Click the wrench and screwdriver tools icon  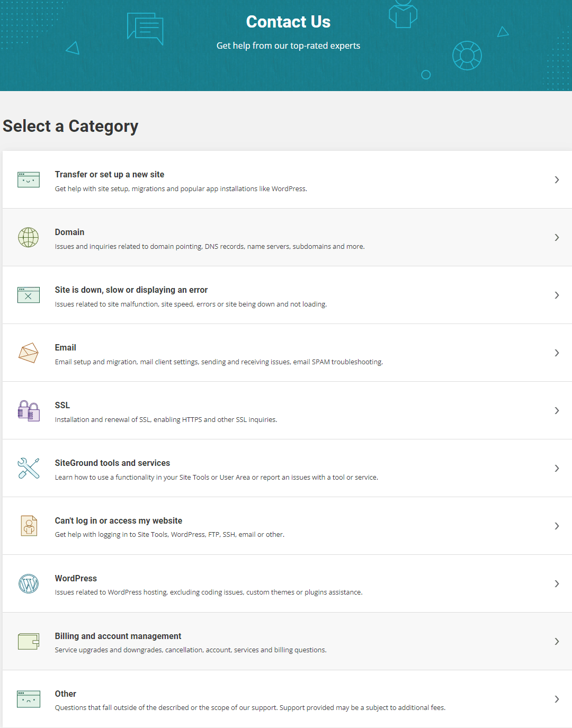29,468
